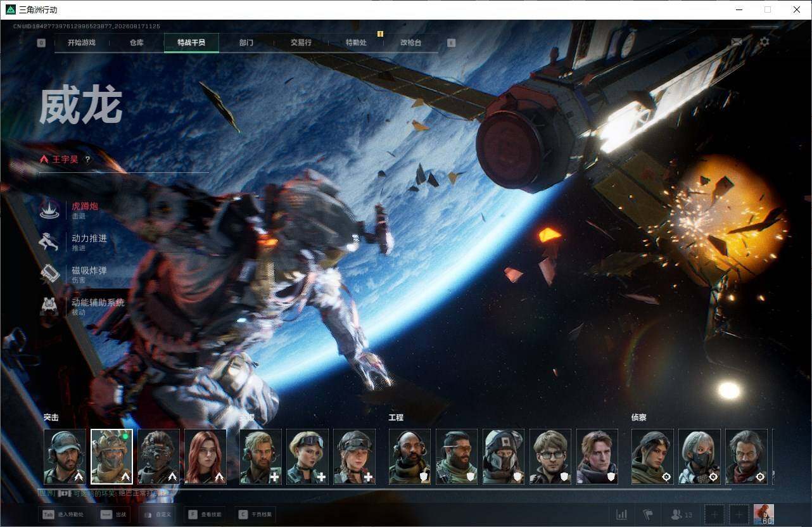Select the white-haired masked recon operator
The height and width of the screenshot is (527, 812).
coord(699,457)
